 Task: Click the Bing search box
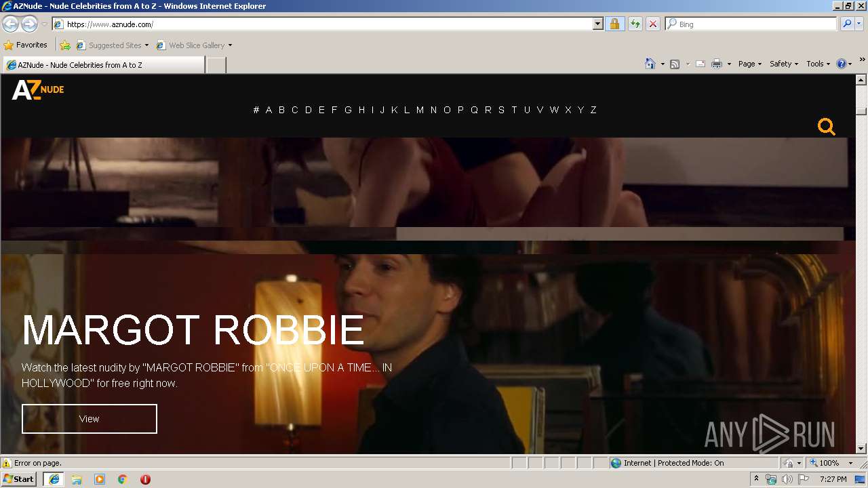pos(751,24)
